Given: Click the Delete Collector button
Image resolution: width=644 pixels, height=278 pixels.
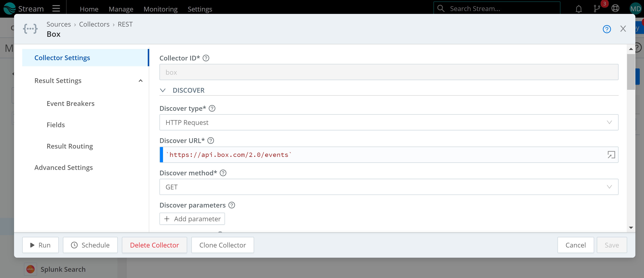Looking at the screenshot, I should [154, 245].
